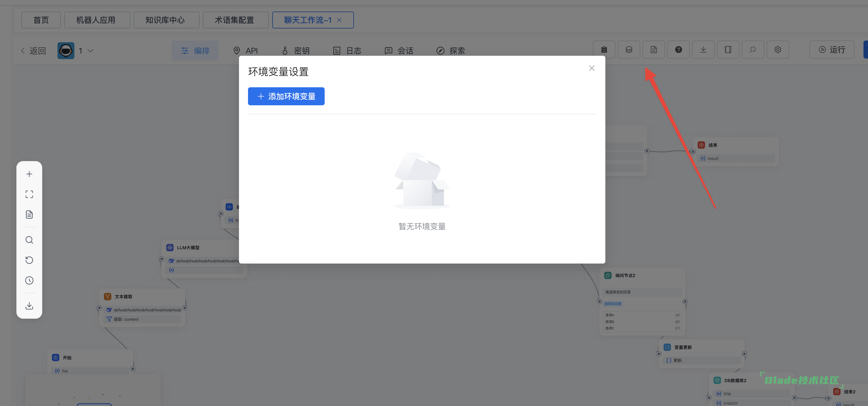Click the clipboard toolbar icon
868x406 pixels.
pyautogui.click(x=604, y=50)
